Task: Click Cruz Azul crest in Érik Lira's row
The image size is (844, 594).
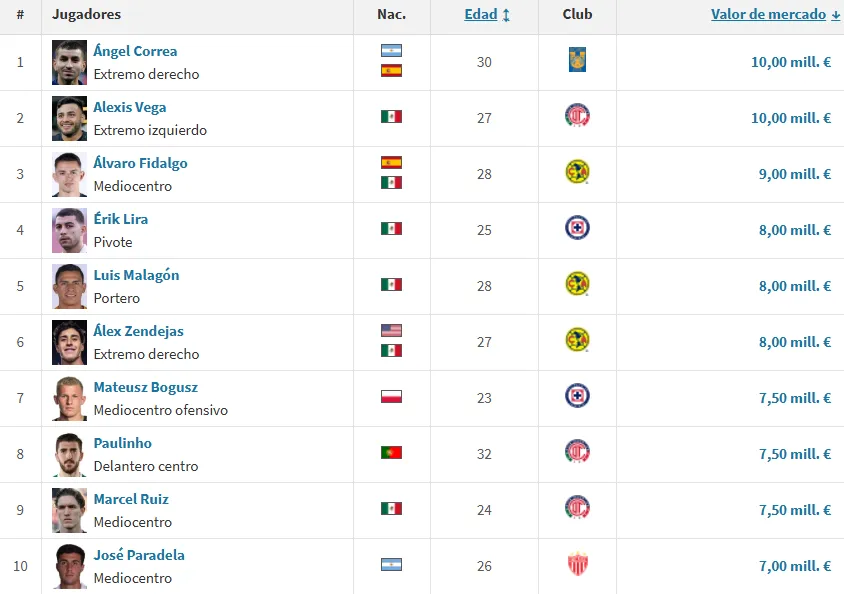Action: [x=577, y=228]
